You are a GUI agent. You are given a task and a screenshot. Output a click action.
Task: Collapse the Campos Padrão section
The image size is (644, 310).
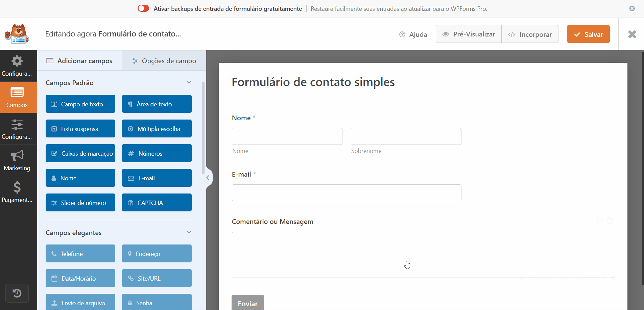click(x=189, y=82)
